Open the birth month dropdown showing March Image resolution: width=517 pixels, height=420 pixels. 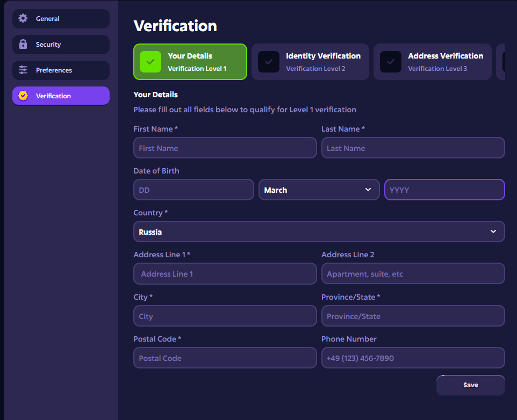click(x=319, y=190)
